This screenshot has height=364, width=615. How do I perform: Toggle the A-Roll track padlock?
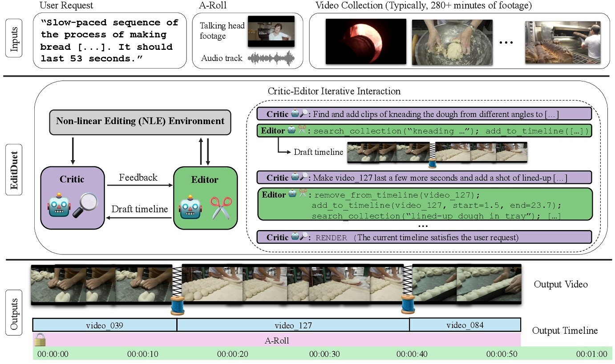(x=40, y=340)
